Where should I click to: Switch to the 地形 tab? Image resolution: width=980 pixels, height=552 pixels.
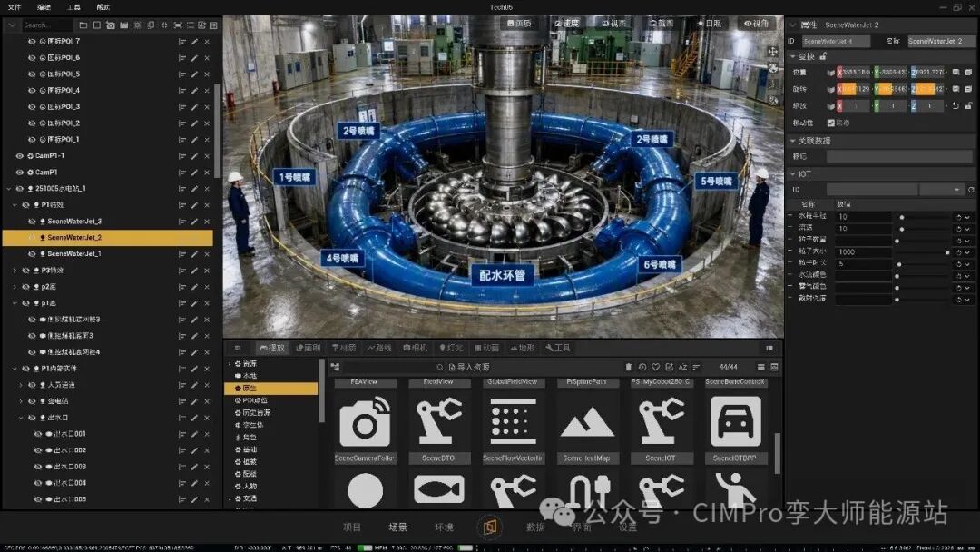tap(523, 348)
